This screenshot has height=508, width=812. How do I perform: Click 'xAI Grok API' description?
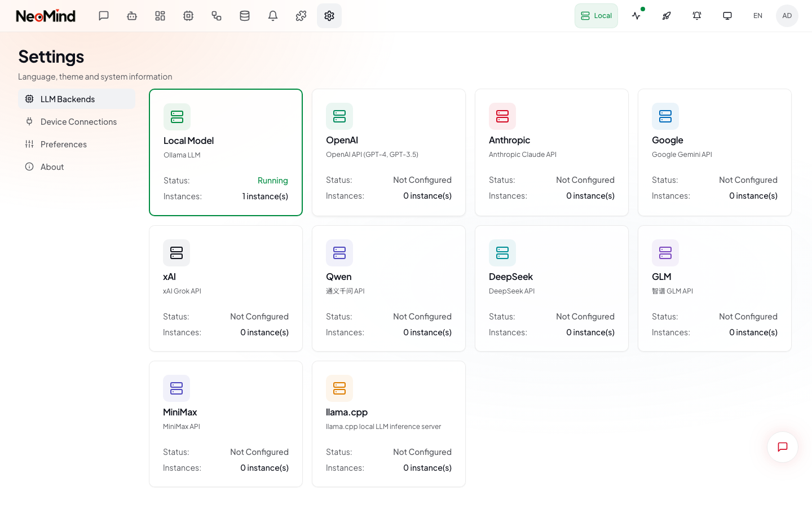tap(182, 291)
